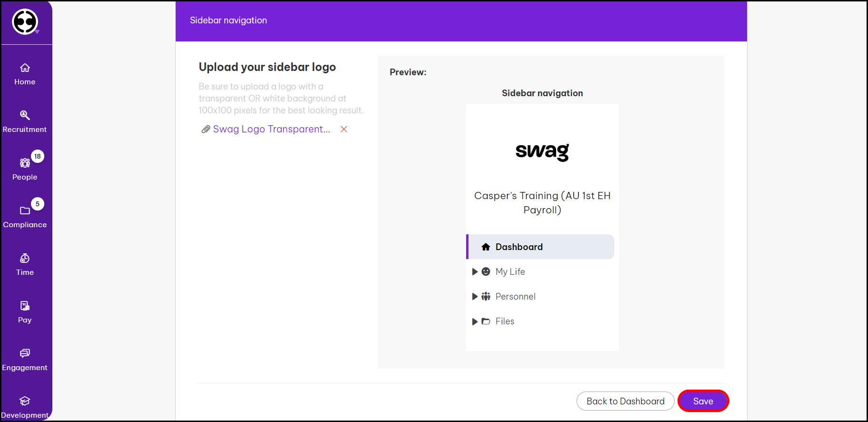Open the Compliance folder icon
This screenshot has height=422, width=868.
tap(25, 211)
